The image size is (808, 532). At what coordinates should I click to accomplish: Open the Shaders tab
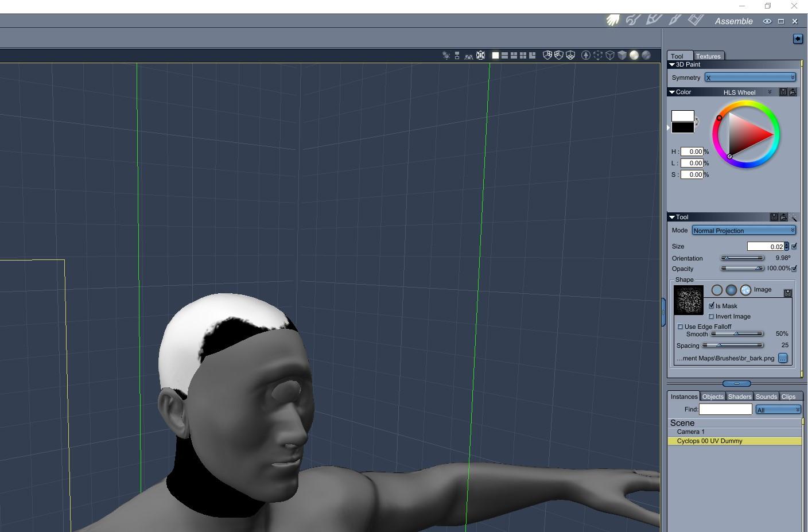pos(740,397)
